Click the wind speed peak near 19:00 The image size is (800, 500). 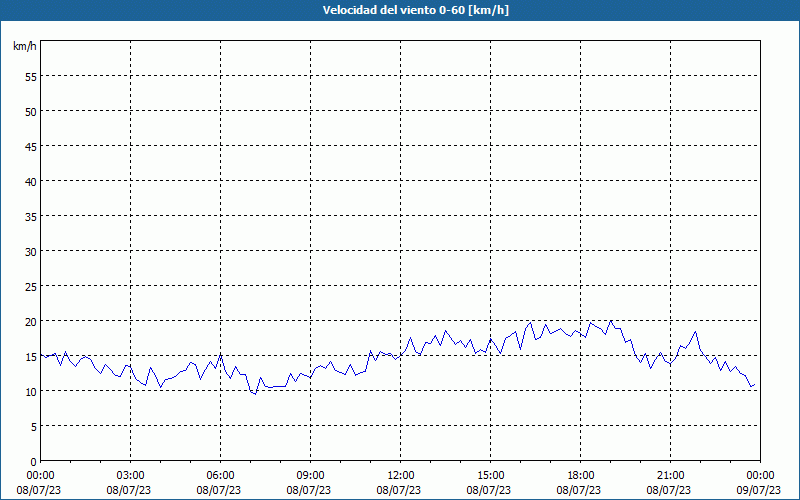[611, 321]
